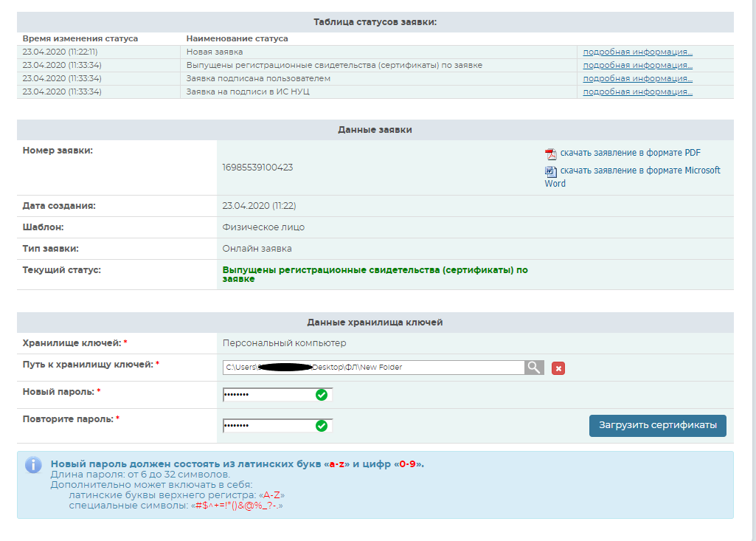Screen dimensions: 756x541
Task: Click green checkmark in Повторите пароль field
Action: [321, 426]
